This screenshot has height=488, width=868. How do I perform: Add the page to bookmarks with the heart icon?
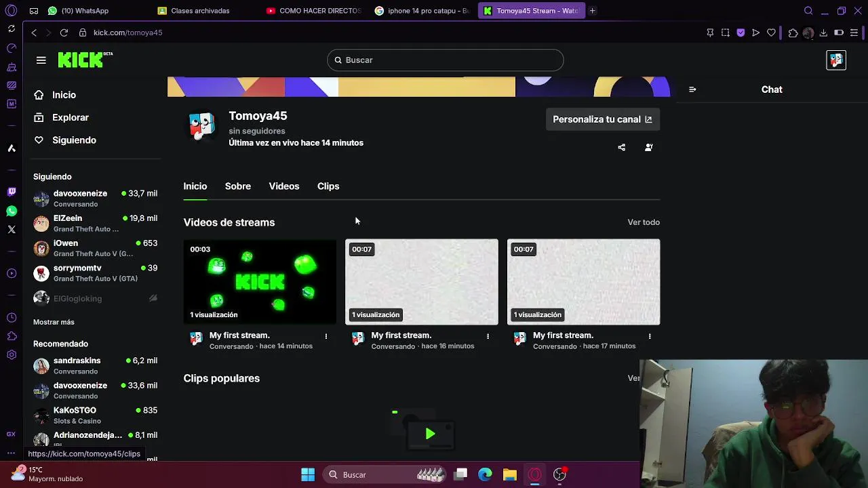(x=771, y=33)
